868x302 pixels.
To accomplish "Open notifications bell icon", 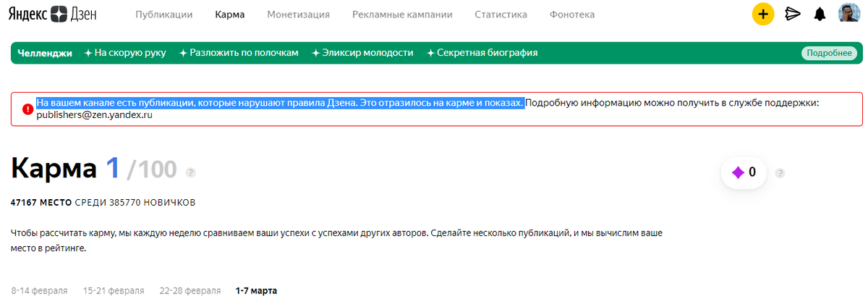I will click(x=820, y=14).
